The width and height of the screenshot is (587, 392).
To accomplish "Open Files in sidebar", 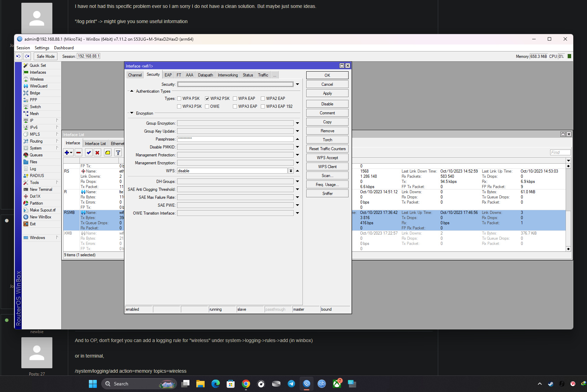I will (33, 162).
